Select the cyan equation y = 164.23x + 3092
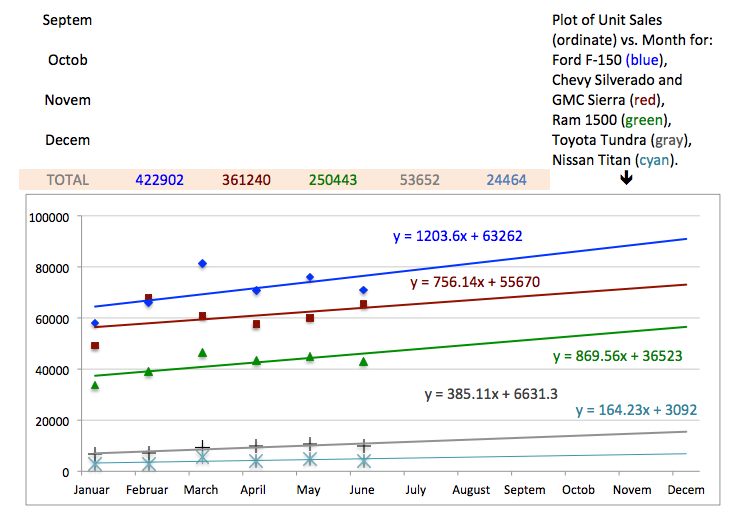745x513 pixels. coord(636,410)
